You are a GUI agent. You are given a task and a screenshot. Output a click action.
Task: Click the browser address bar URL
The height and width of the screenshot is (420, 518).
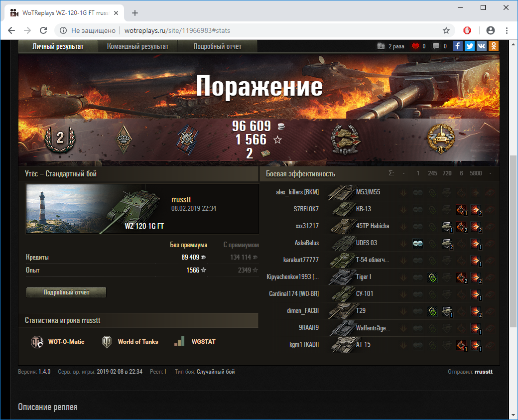tap(177, 30)
